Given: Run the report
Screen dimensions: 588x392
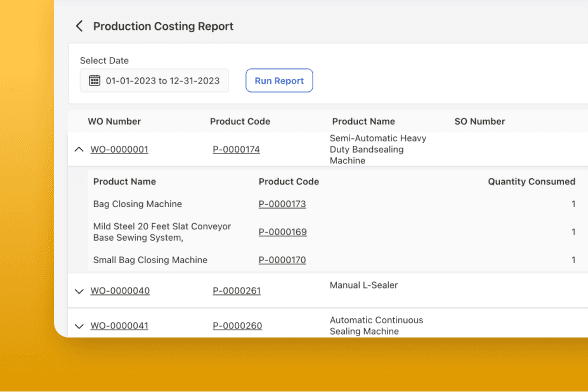Looking at the screenshot, I should [x=279, y=80].
